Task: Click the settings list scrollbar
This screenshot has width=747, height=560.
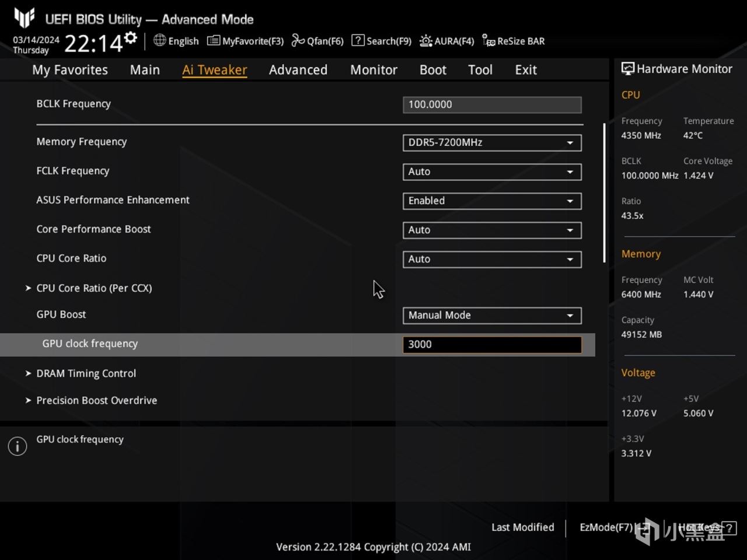Action: (605, 192)
